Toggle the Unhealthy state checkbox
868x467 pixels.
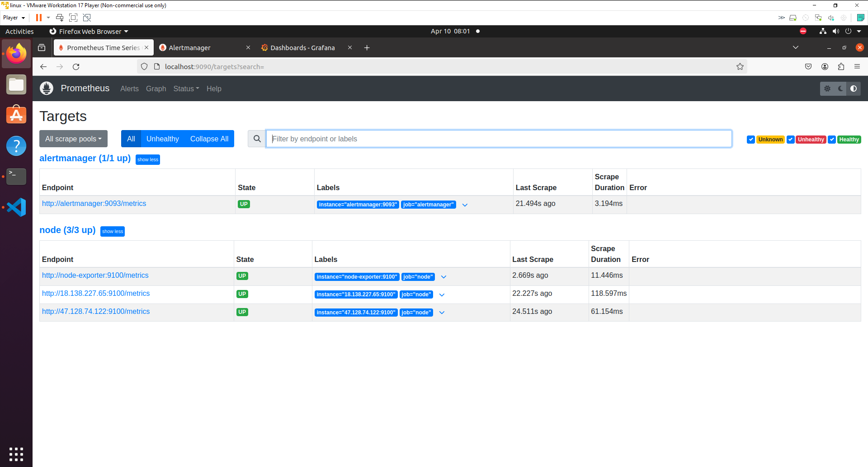point(791,140)
